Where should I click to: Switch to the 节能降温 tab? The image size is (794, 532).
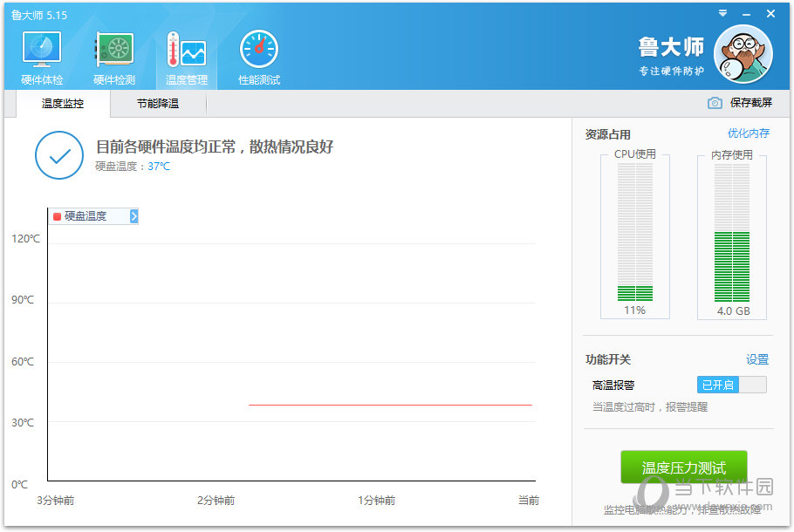[158, 103]
